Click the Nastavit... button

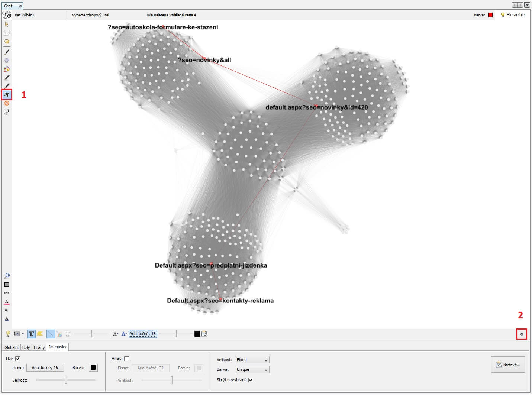tap(508, 365)
